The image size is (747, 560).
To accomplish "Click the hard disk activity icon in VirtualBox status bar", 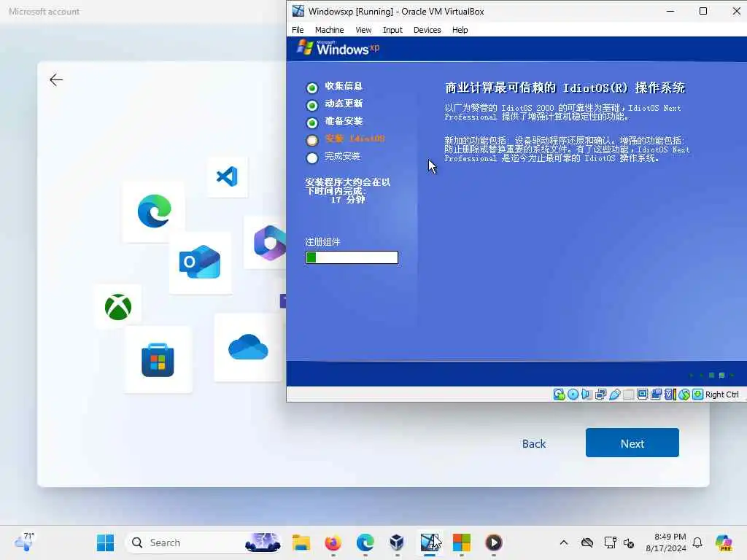I will (559, 394).
